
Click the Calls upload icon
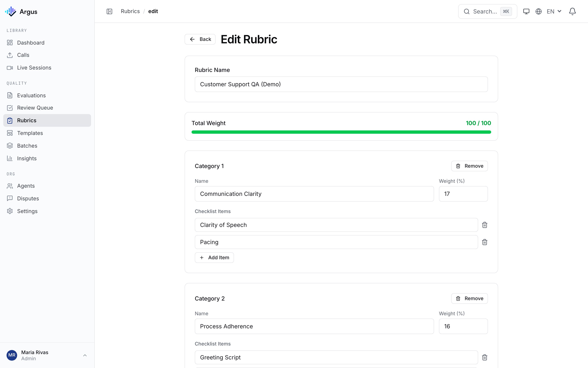click(10, 55)
